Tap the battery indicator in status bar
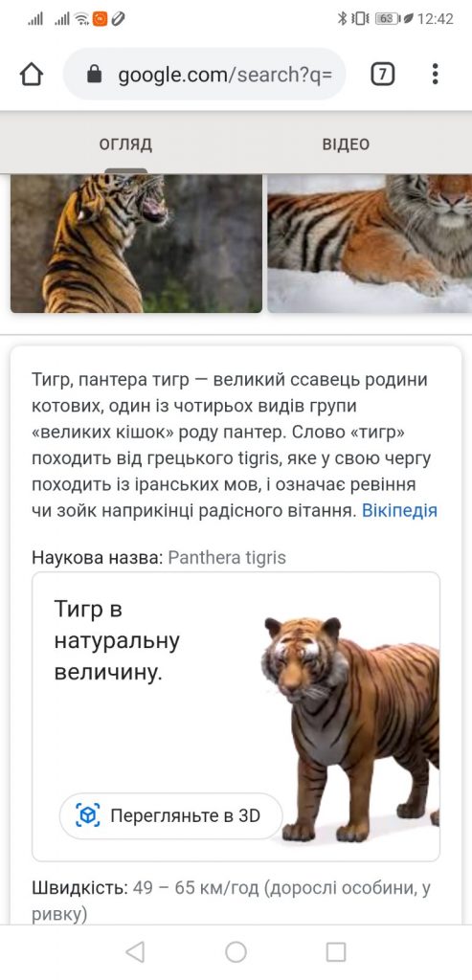This screenshot has width=472, height=980. tap(386, 19)
